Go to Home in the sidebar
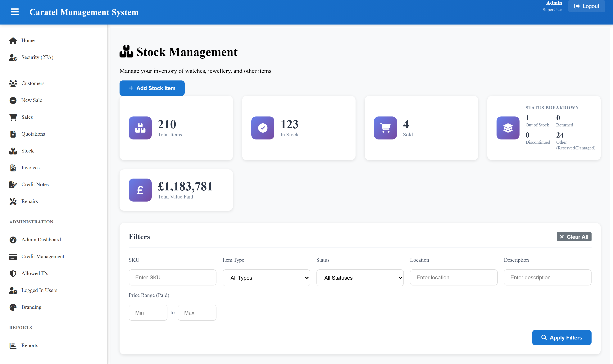 28,40
